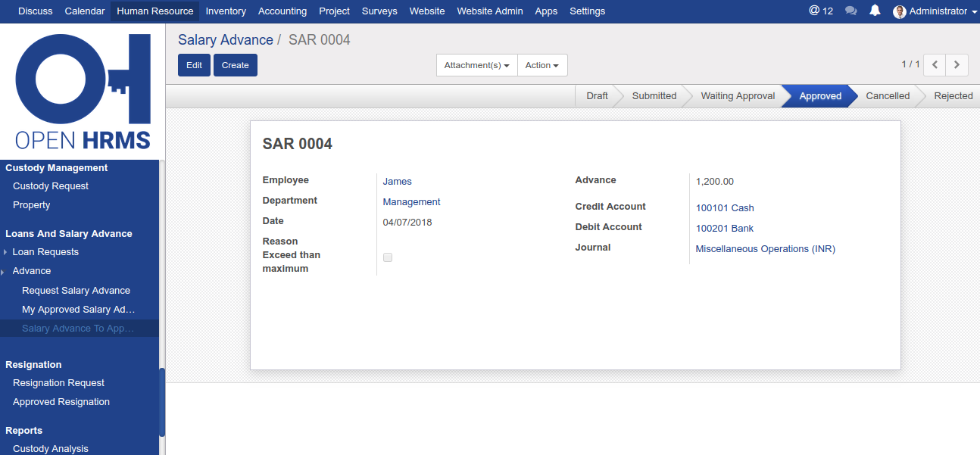The image size is (980, 455).
Task: Toggle the Exceed than maximum checkbox
Action: tap(388, 257)
